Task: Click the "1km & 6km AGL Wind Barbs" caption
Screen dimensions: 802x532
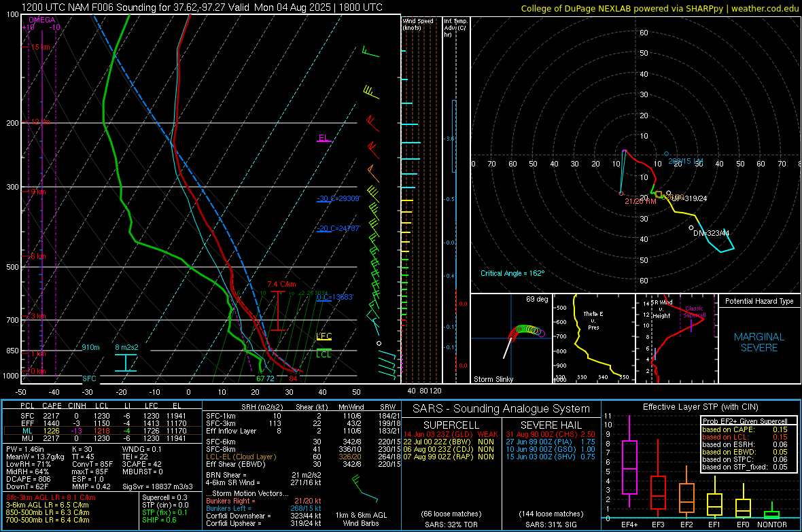Action: click(x=361, y=519)
